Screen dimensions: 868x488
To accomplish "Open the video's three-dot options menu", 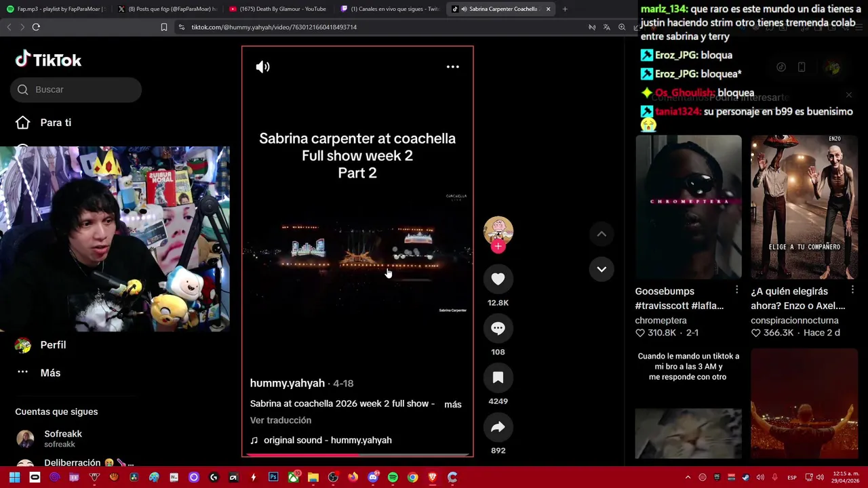I will [x=452, y=66].
